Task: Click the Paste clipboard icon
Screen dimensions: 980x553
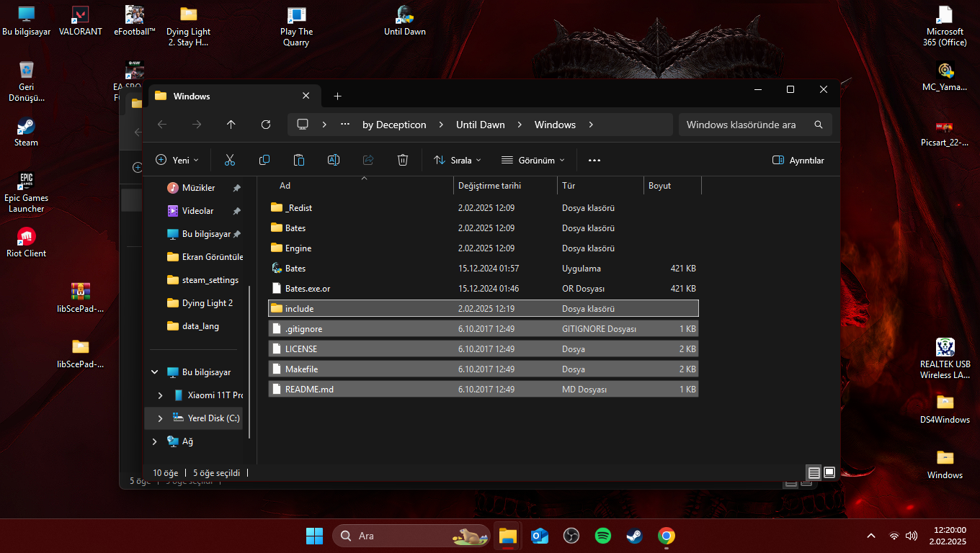Action: click(299, 160)
